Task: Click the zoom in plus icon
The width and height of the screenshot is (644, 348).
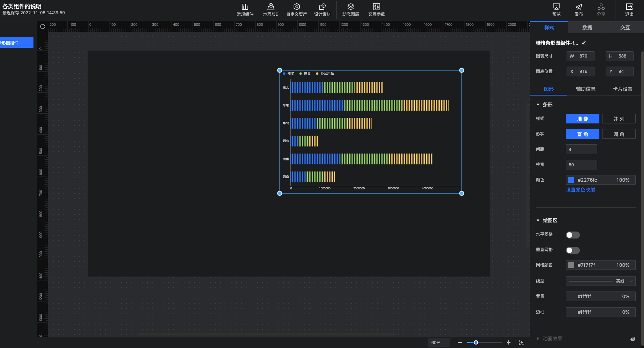Action: [x=509, y=342]
